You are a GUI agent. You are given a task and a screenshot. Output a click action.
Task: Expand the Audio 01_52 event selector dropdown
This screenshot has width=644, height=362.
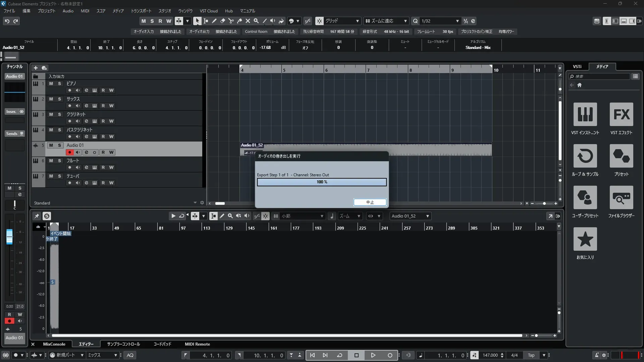click(427, 216)
